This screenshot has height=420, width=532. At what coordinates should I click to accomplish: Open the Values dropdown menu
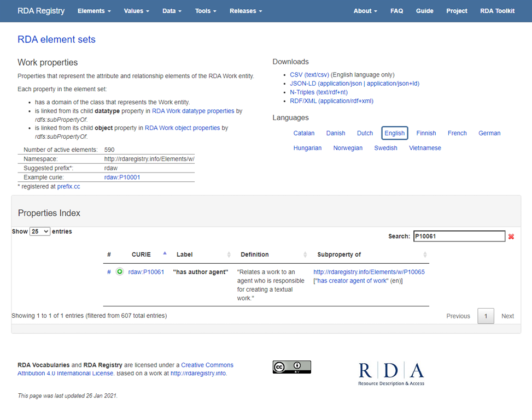(136, 10)
